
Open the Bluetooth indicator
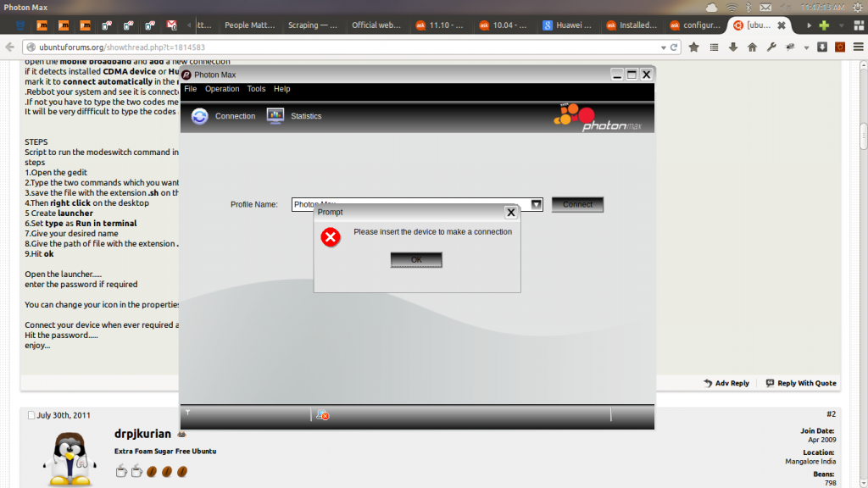coord(748,7)
